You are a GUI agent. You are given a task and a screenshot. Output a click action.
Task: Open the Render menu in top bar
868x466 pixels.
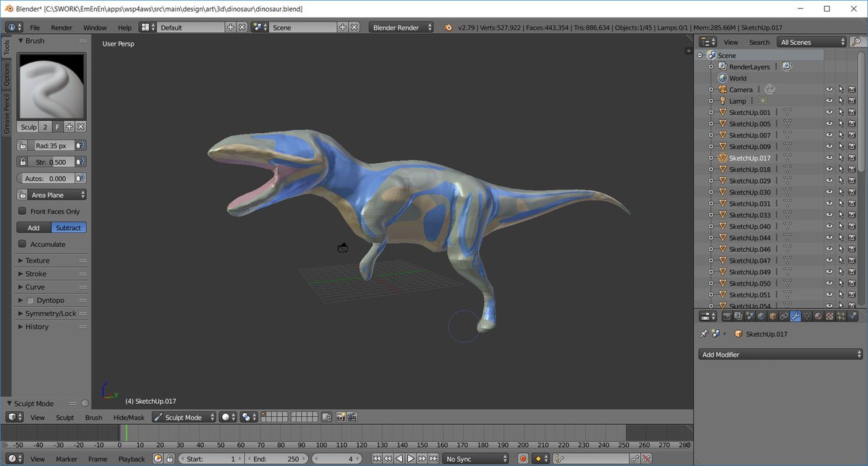[61, 27]
